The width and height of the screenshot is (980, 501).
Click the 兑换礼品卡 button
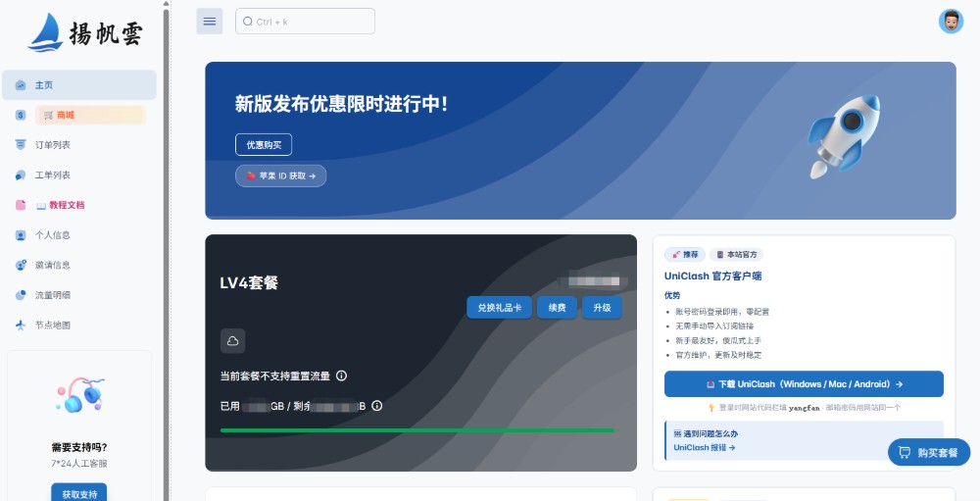click(500, 308)
